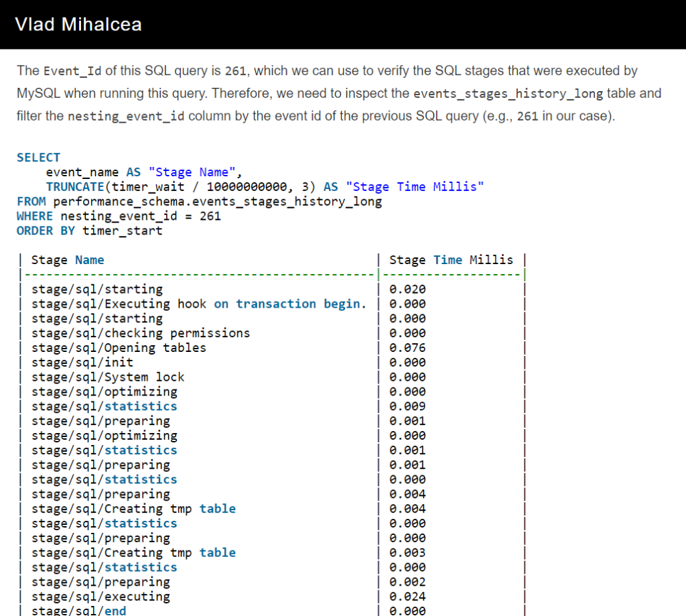Click the ORDER BY timer_start line
This screenshot has width=686, height=616.
point(89,231)
